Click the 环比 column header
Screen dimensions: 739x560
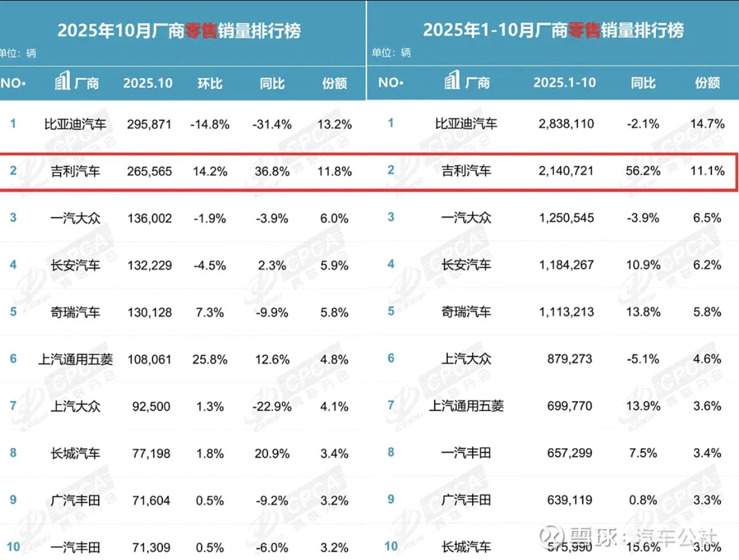pos(210,83)
